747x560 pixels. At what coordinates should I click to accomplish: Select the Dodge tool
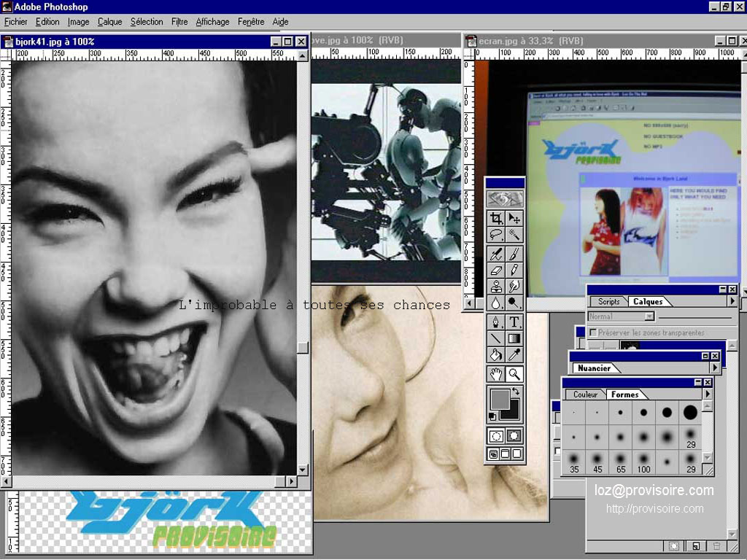[514, 303]
